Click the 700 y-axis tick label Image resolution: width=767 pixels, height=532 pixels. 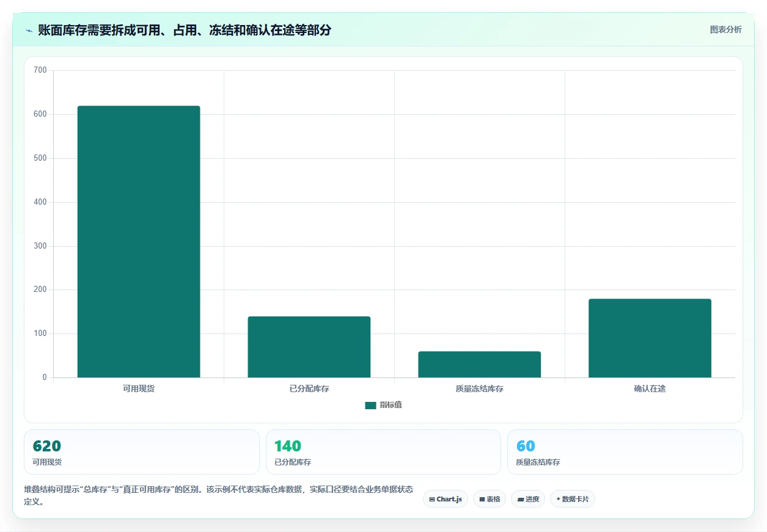pyautogui.click(x=40, y=70)
